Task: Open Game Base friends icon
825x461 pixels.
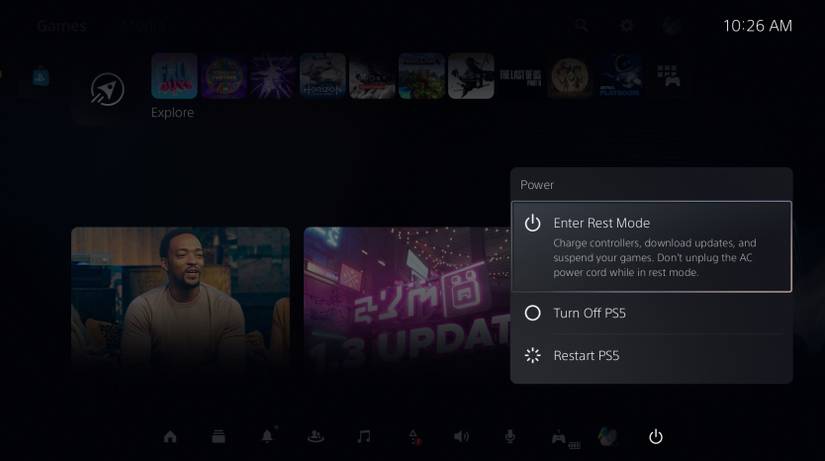Action: click(x=315, y=437)
